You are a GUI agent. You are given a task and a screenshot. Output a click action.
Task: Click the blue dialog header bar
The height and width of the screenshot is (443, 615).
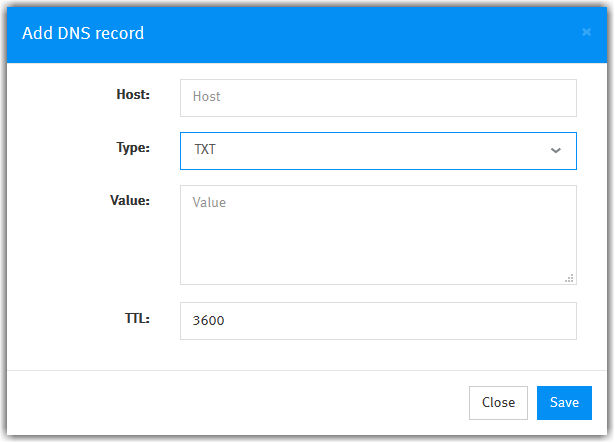click(x=307, y=35)
